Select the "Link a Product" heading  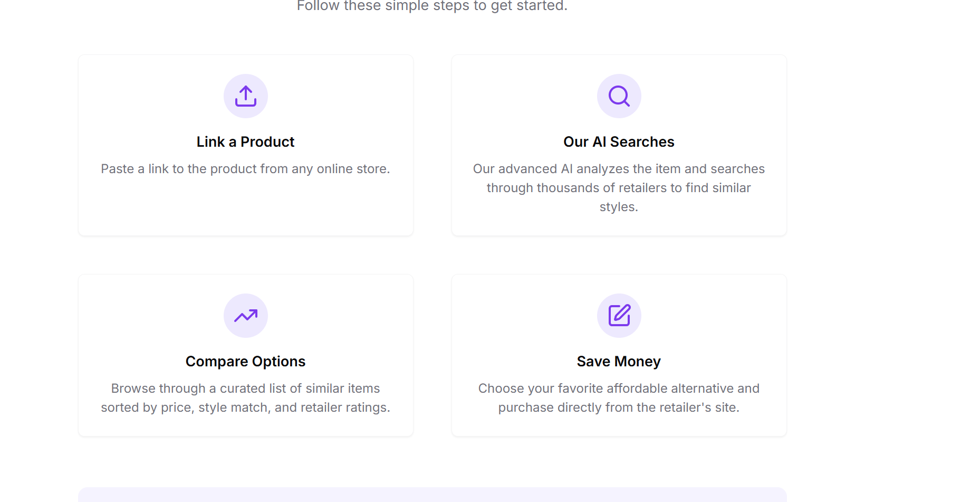[246, 142]
